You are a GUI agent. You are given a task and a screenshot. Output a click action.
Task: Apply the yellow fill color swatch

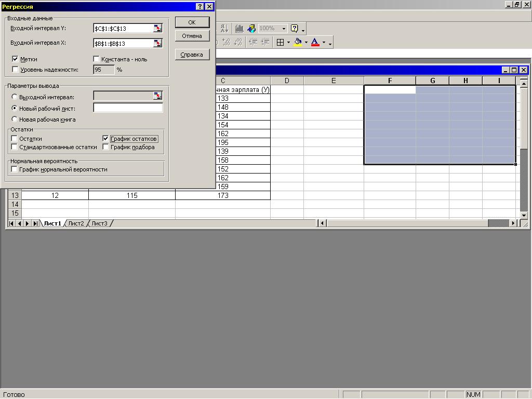(x=298, y=43)
